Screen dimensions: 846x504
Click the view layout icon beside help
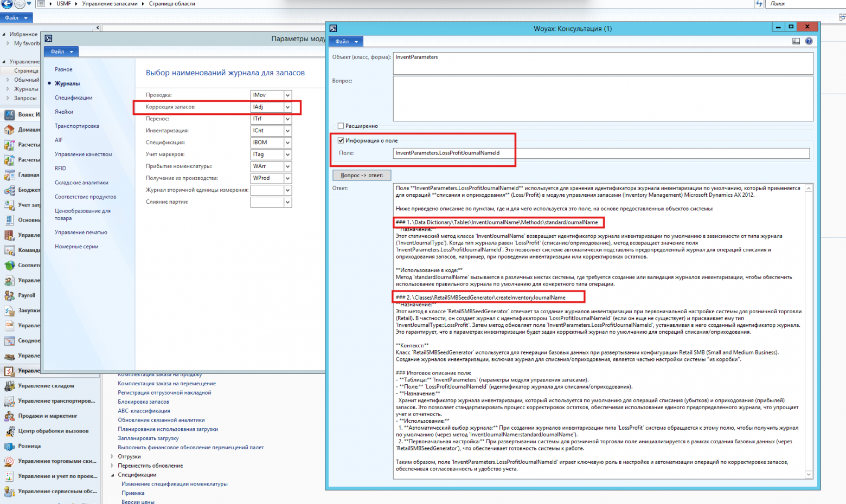pos(796,41)
